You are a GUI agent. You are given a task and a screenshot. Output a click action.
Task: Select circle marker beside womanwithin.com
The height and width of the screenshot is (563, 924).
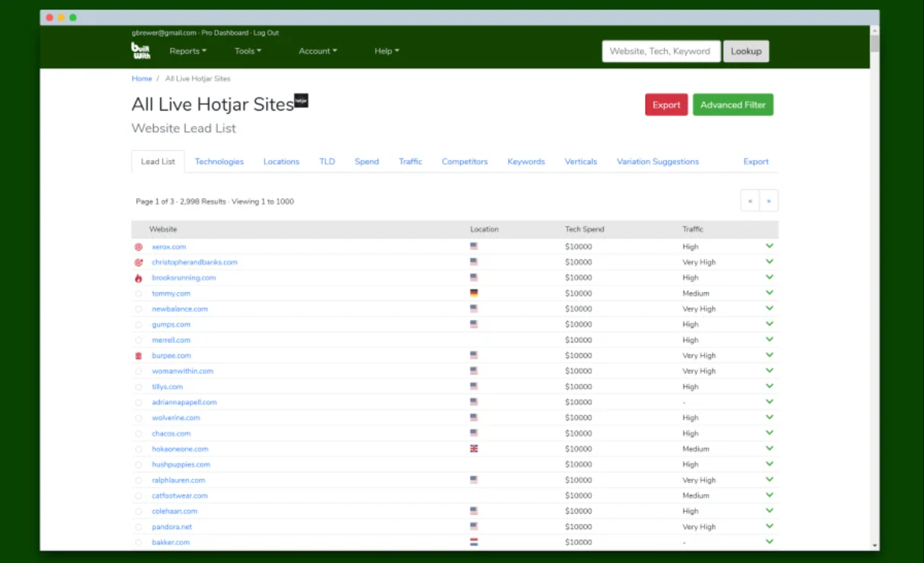coord(139,371)
